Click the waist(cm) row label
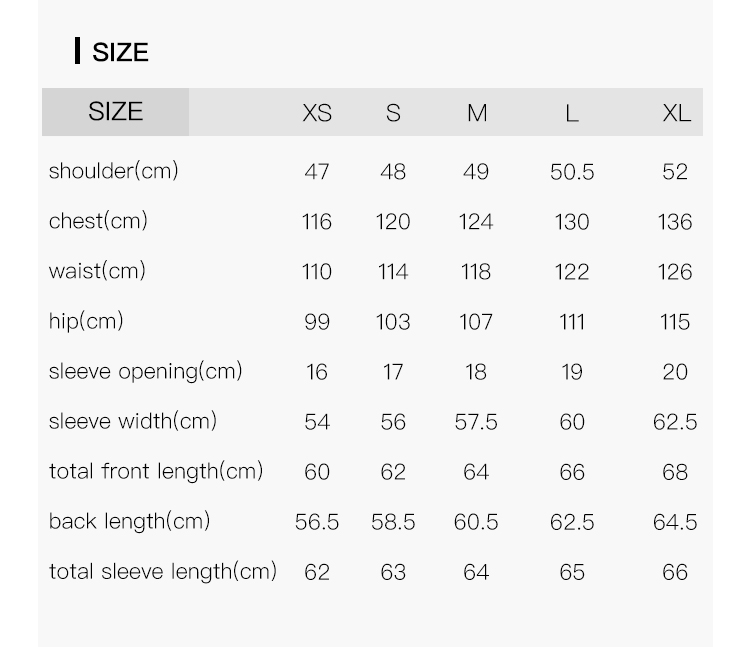The image size is (750, 647). 97,271
